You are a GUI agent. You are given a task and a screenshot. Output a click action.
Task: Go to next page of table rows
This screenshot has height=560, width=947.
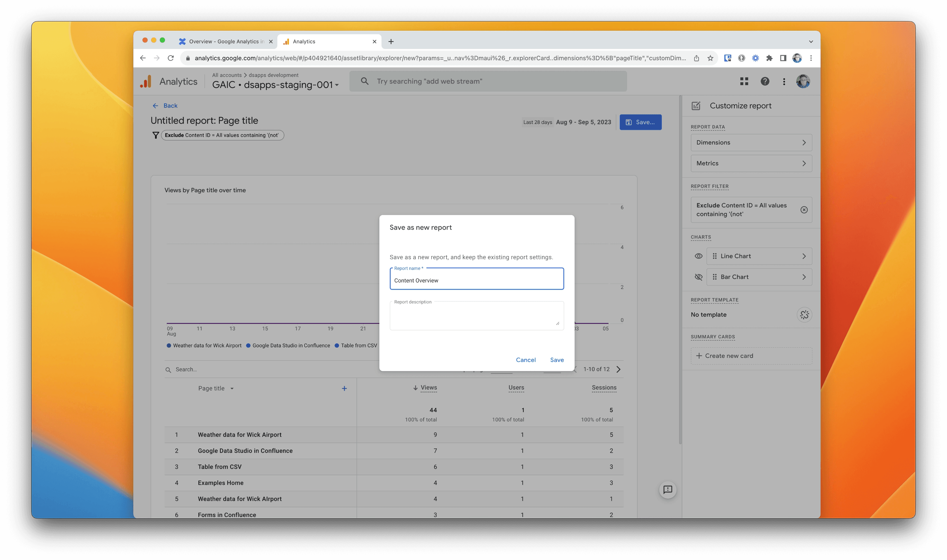(618, 369)
